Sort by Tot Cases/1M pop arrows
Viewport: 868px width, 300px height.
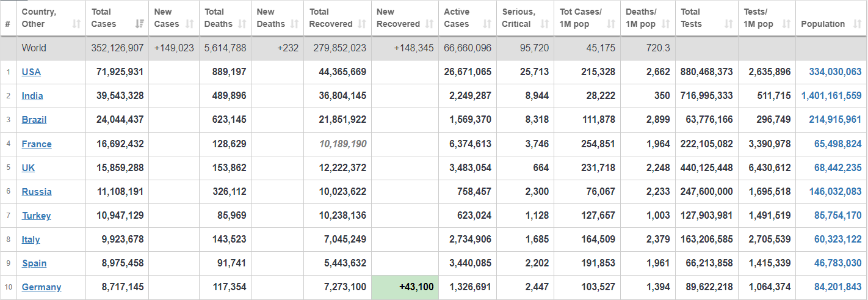[611, 24]
